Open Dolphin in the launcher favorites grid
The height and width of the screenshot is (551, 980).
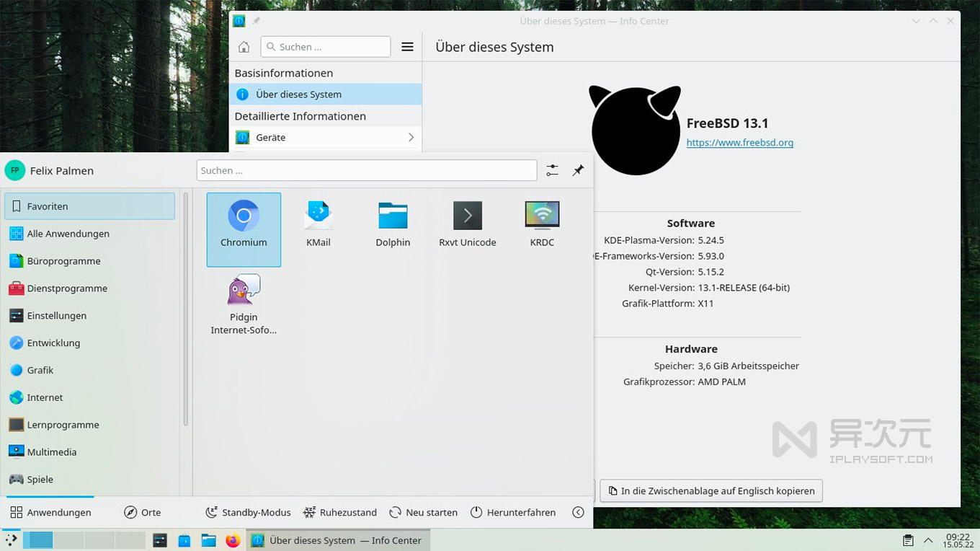tap(393, 224)
